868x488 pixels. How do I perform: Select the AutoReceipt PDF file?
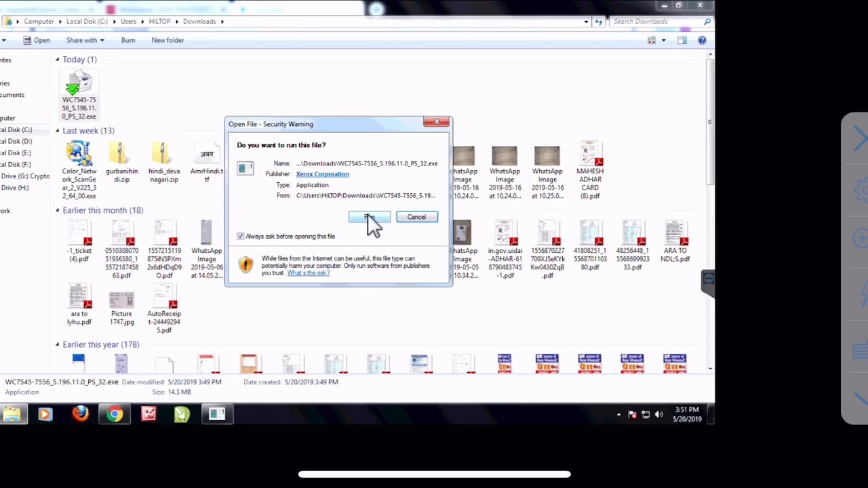pos(163,309)
